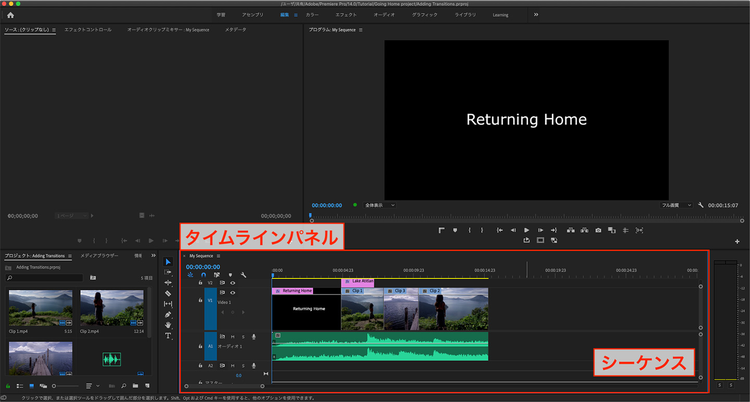This screenshot has width=750, height=402.
Task: Select the Selection arrow tool
Action: [168, 262]
